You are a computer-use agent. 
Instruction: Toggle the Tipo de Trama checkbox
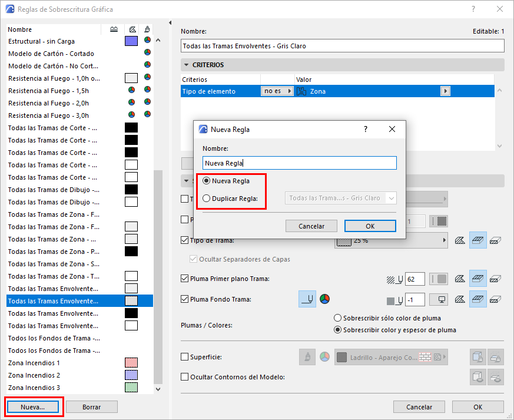(184, 240)
